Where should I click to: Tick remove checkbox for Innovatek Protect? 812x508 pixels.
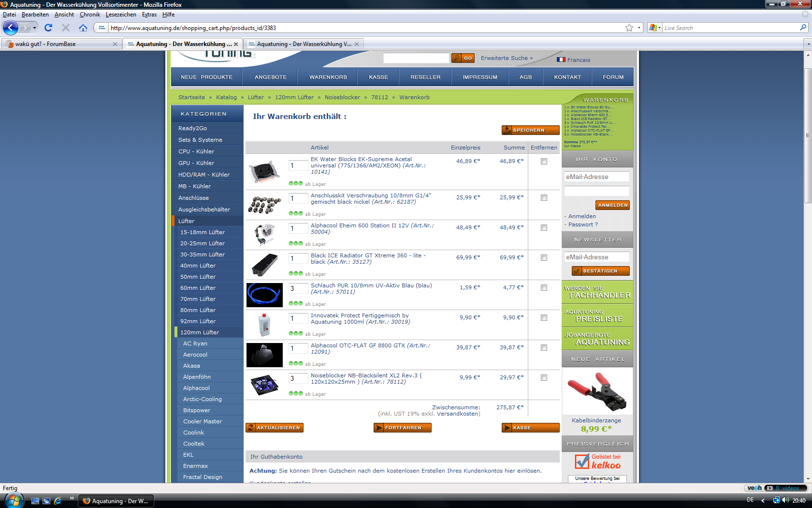[x=544, y=318]
